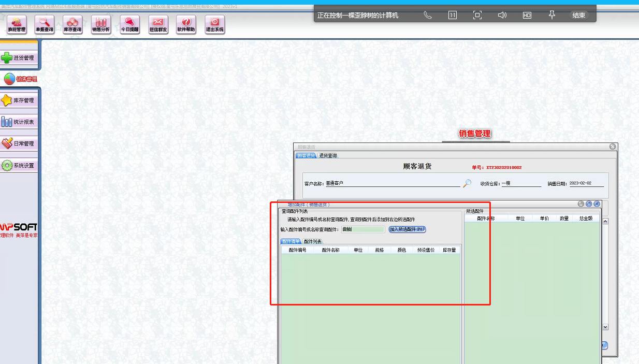Click the part search input containing 曲轴

363,229
